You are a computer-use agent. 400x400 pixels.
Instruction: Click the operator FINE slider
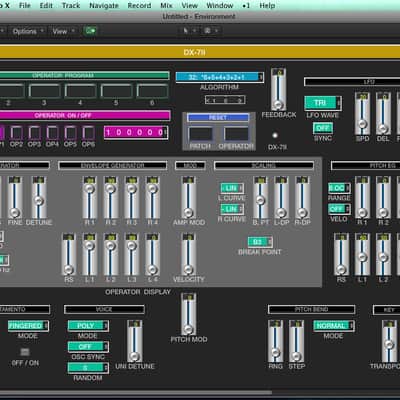pyautogui.click(x=15, y=197)
